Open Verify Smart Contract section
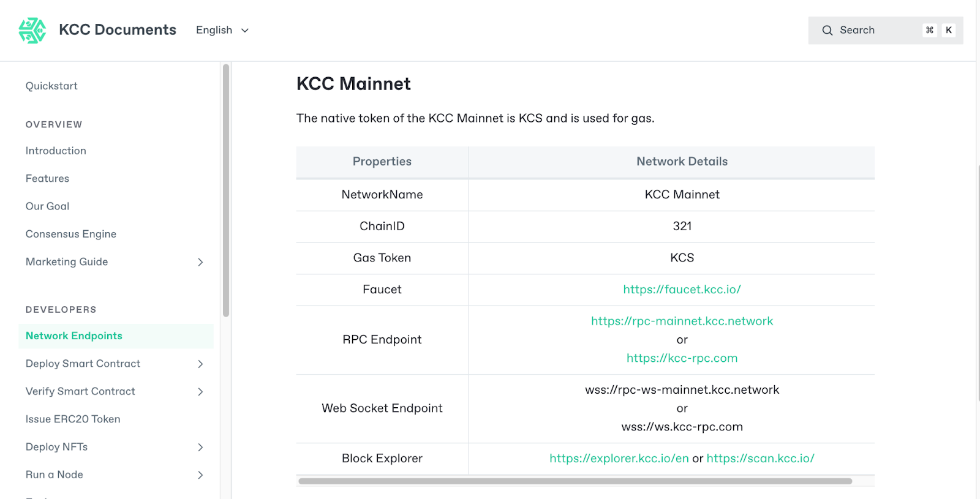980x499 pixels. tap(80, 391)
